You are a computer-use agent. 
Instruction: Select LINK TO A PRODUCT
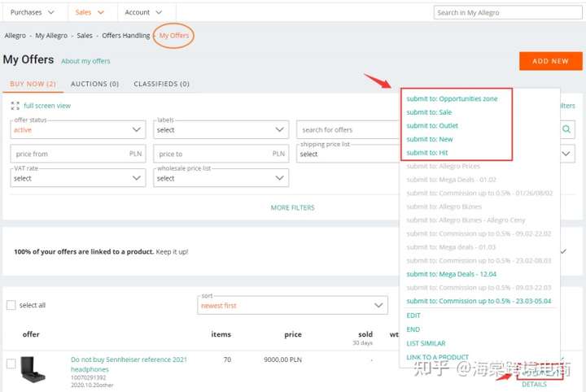coord(437,357)
